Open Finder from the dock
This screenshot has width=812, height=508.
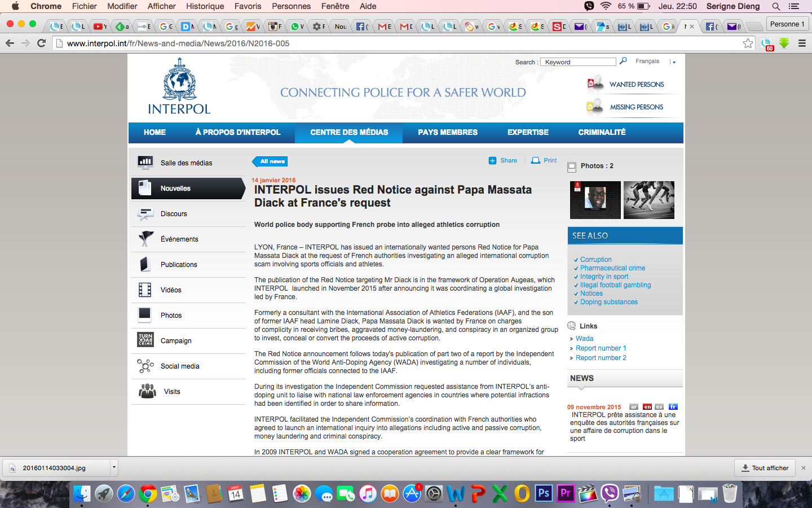tap(82, 493)
